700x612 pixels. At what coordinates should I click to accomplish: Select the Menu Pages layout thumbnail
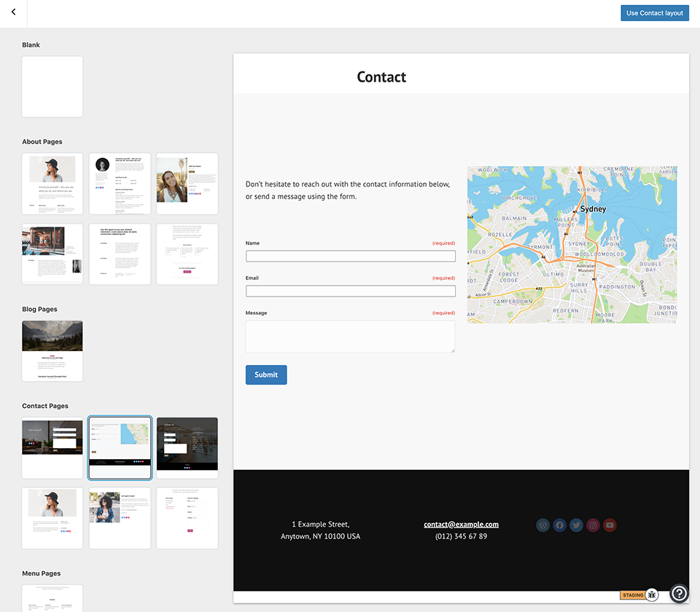(52, 598)
